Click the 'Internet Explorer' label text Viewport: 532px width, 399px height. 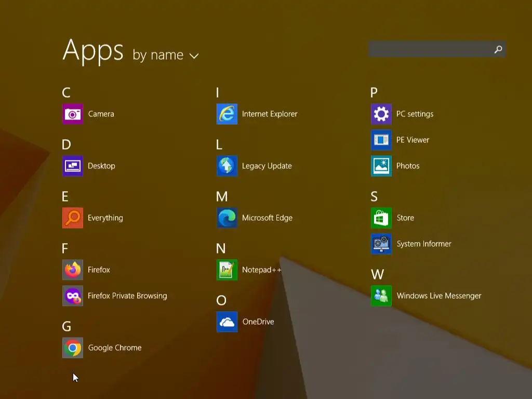pyautogui.click(x=270, y=114)
